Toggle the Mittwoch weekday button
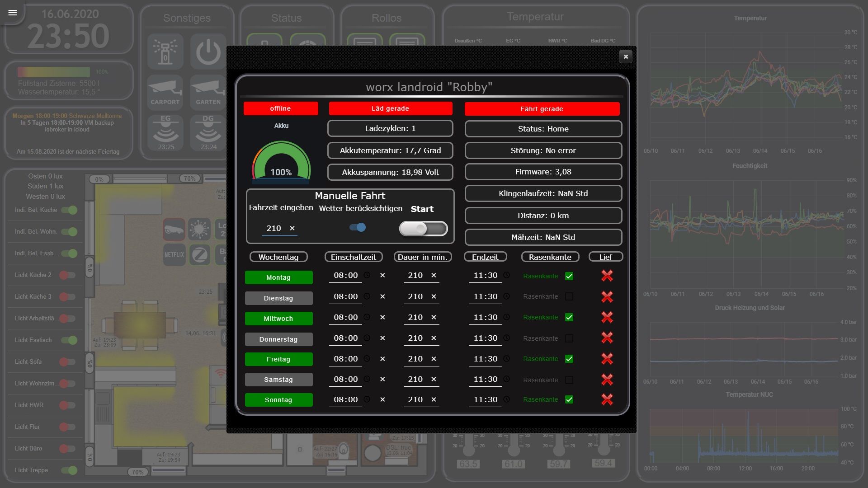Image resolution: width=868 pixels, height=488 pixels. pyautogui.click(x=278, y=319)
